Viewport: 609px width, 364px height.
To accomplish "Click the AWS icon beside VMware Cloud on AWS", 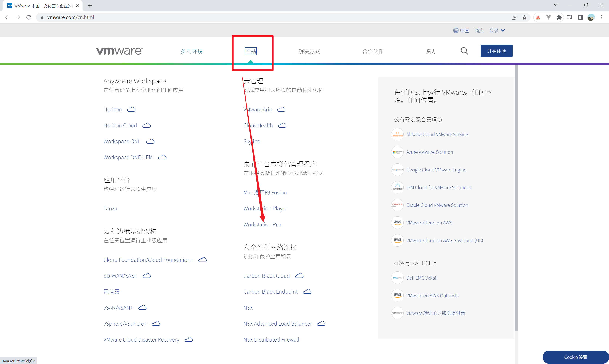I will tap(397, 222).
